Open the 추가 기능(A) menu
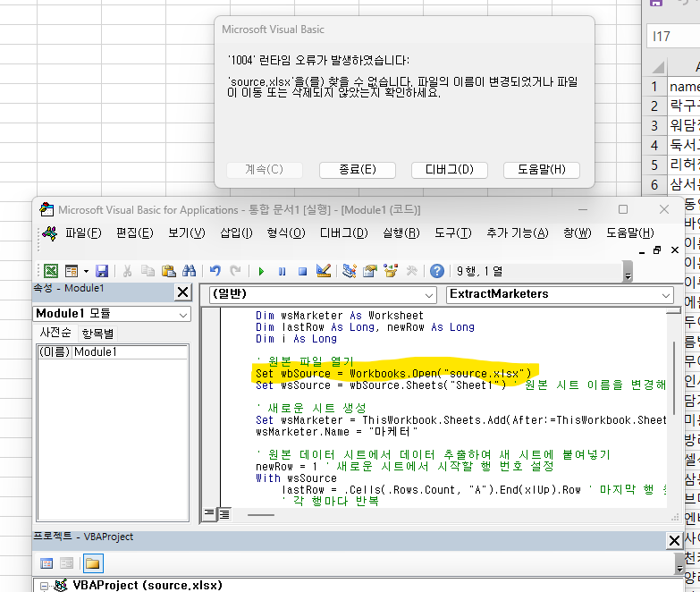 [518, 233]
